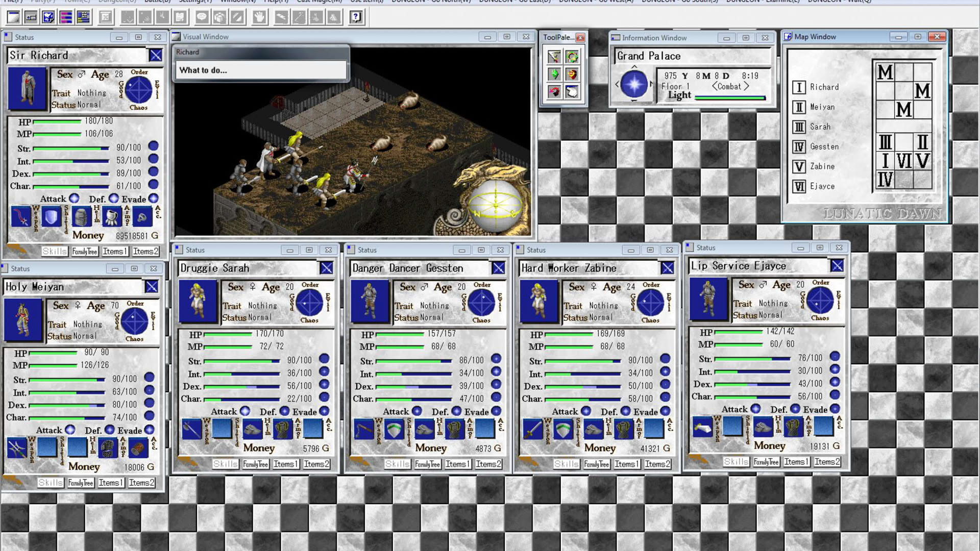Toggle the blue X box beside Danger Dancer Gessten

499,268
